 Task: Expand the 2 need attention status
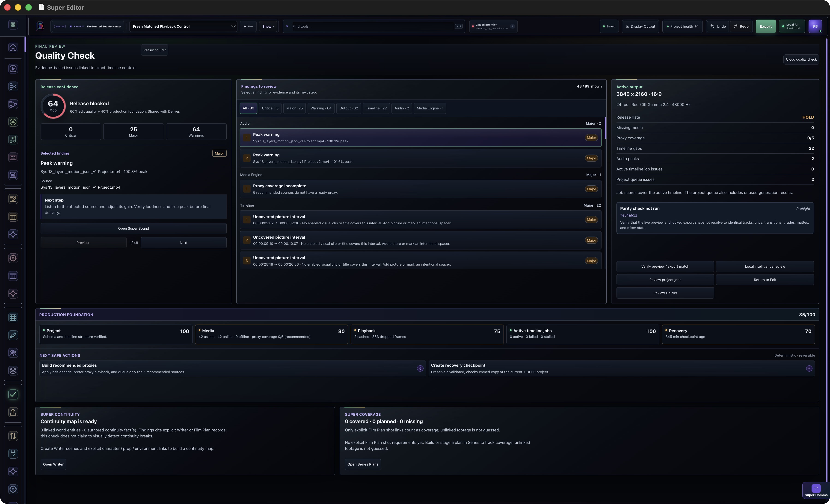(x=493, y=26)
